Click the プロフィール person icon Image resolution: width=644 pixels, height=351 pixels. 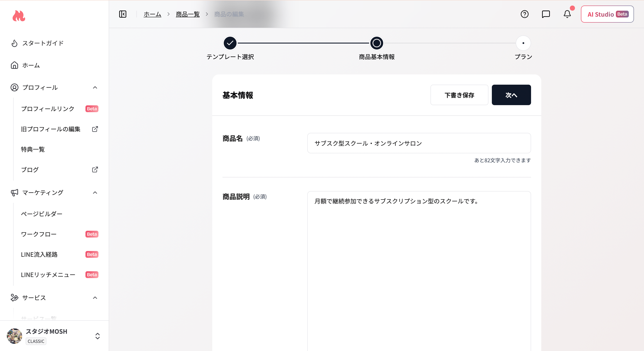point(14,88)
